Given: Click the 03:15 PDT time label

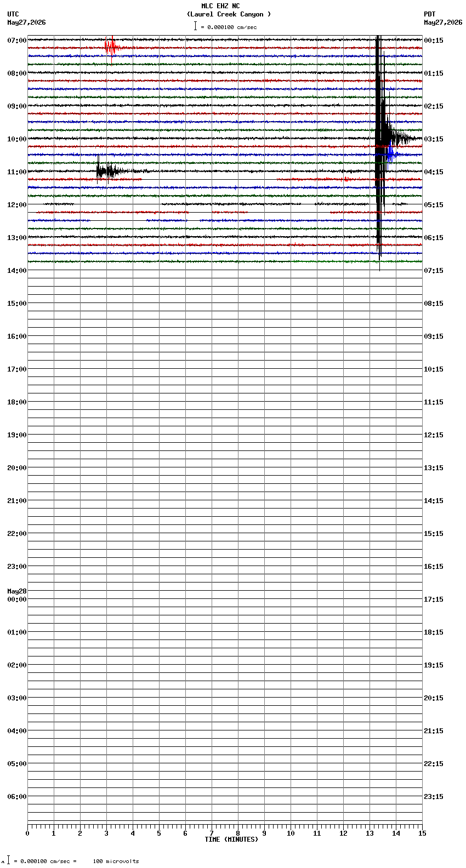Looking at the screenshot, I should point(434,139).
